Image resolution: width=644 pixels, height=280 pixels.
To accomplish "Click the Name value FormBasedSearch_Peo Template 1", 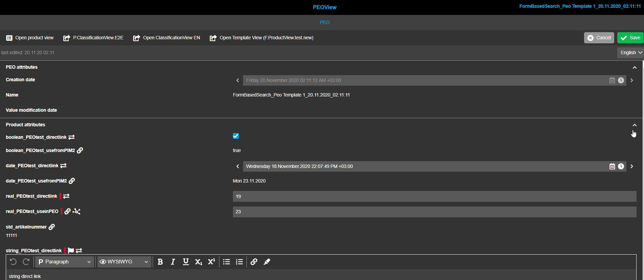I will pyautogui.click(x=291, y=95).
